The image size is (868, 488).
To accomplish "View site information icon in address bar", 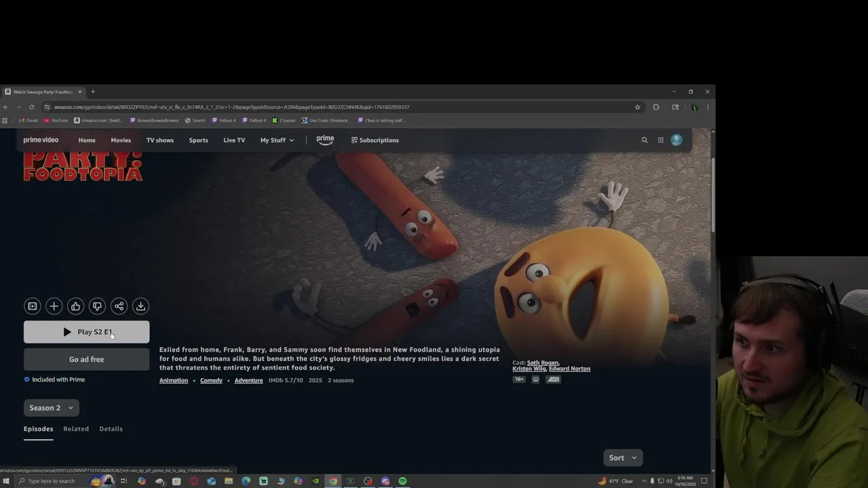I will coord(47,107).
